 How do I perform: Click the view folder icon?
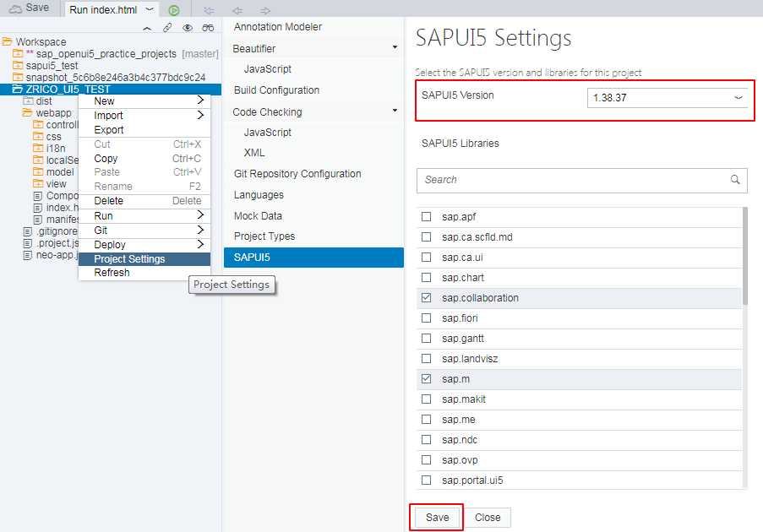click(x=38, y=184)
